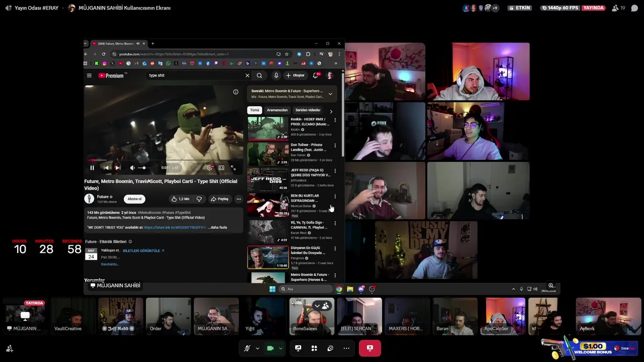Click the Windows Start button in the shared screen

point(272,289)
